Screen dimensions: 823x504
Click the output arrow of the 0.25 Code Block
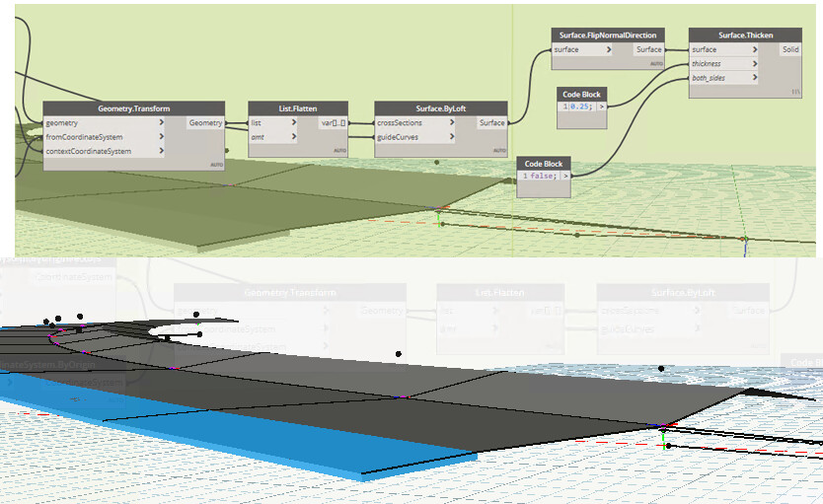click(602, 107)
